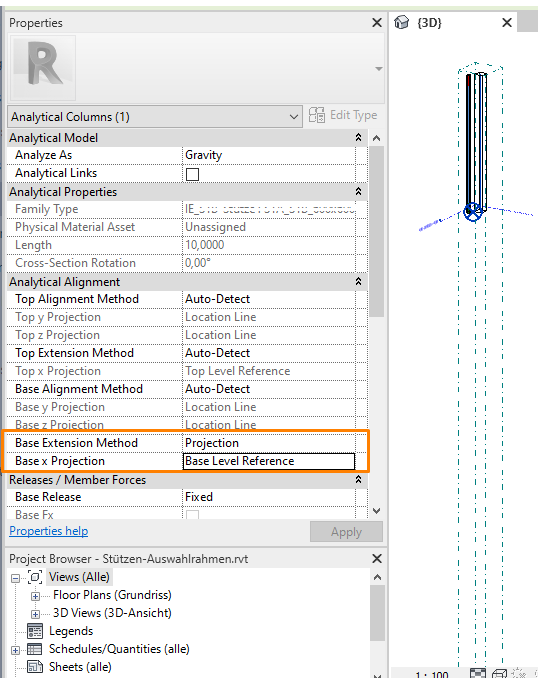Click the Base x Projection value field

coord(268,461)
